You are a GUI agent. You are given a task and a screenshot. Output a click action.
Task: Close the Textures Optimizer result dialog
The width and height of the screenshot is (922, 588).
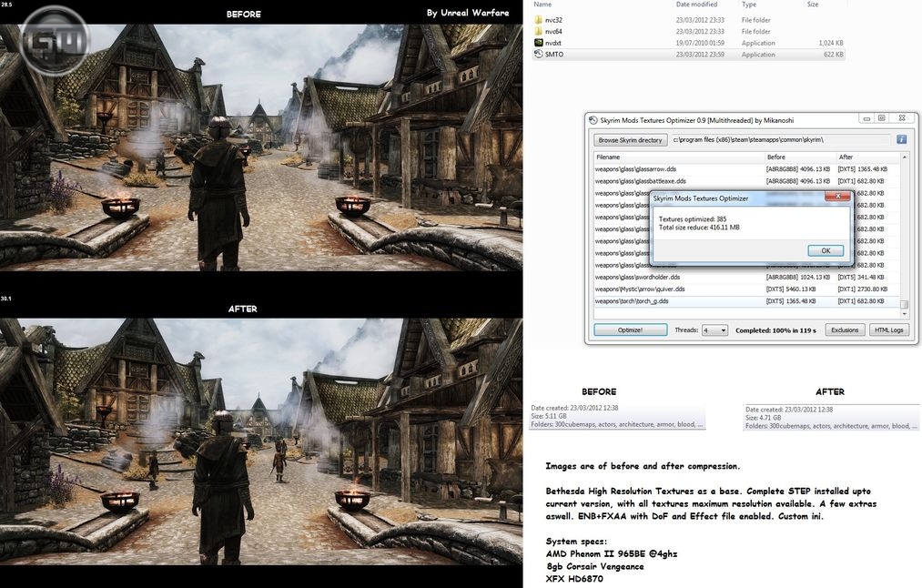click(837, 196)
